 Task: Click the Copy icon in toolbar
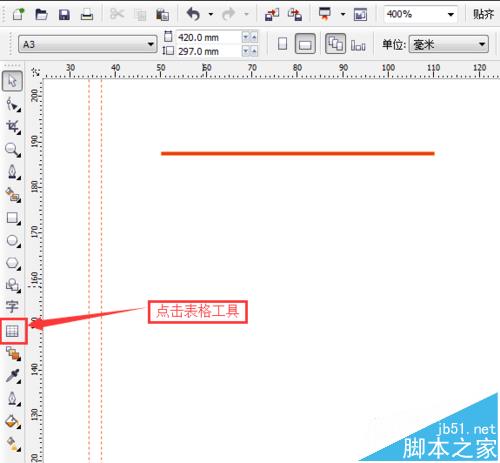(x=140, y=15)
